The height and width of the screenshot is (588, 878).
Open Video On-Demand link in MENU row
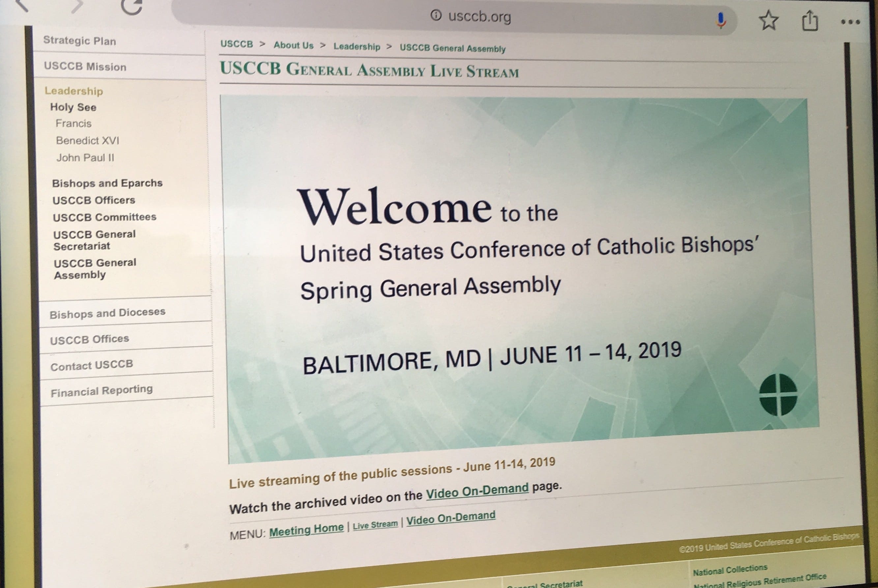(x=451, y=518)
